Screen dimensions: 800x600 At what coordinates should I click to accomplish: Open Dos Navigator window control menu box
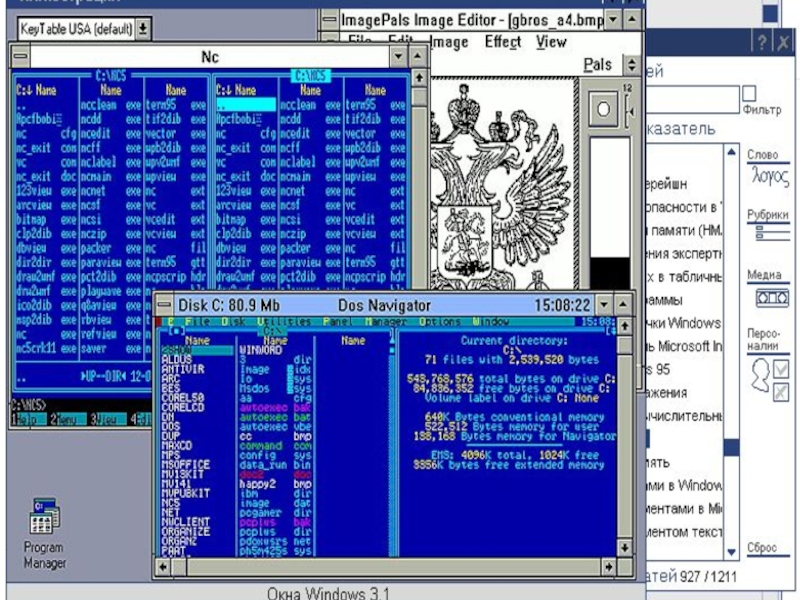(165, 305)
